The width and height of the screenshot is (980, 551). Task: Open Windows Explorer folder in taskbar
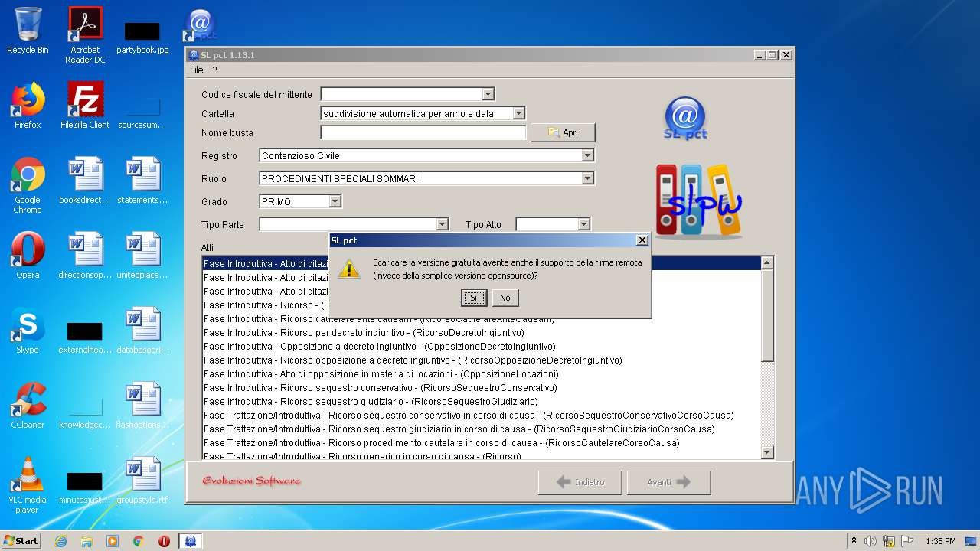pyautogui.click(x=87, y=541)
